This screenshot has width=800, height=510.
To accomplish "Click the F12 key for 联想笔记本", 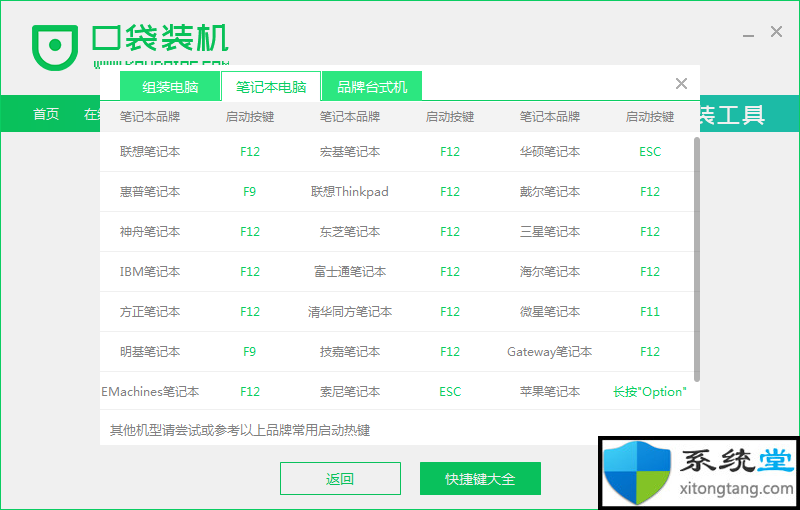I will coord(250,151).
